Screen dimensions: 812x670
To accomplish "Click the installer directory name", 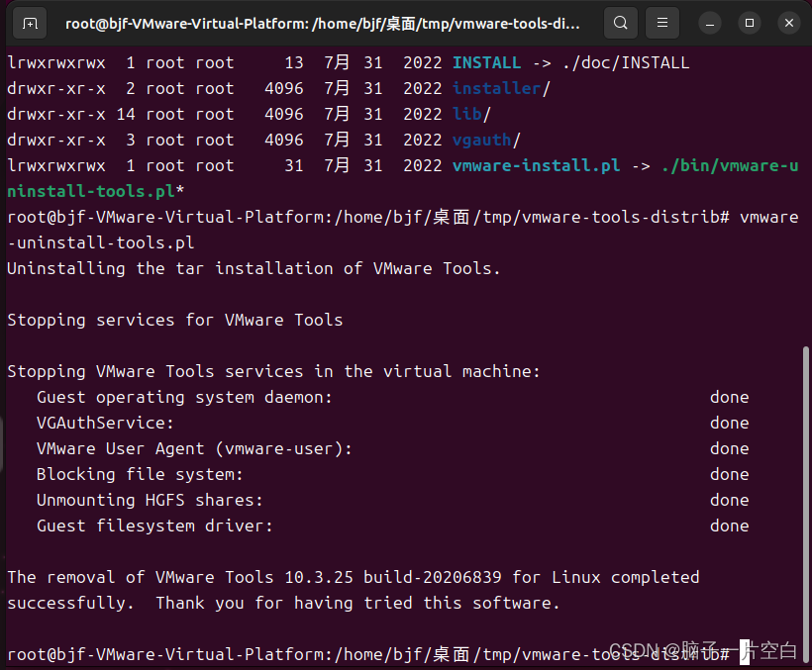I will point(496,88).
